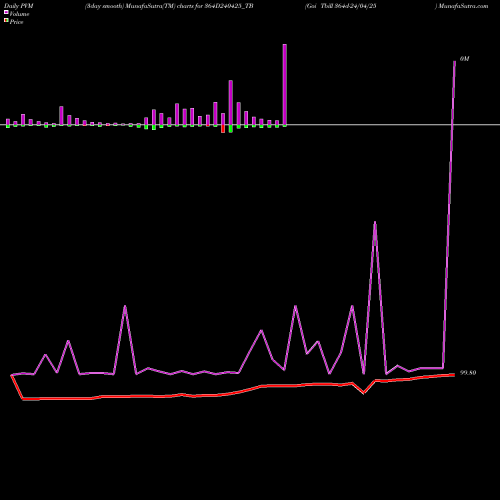Viewport: 500px width, 500px height.
Task: Select the Price legend label
Action: [16, 22]
